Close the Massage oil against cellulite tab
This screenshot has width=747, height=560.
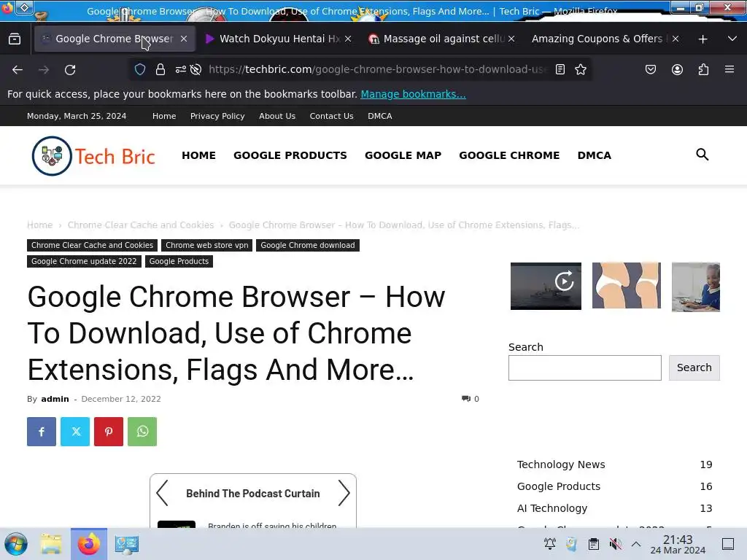coord(511,39)
